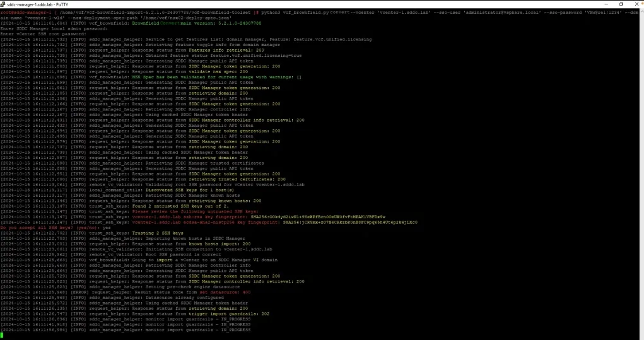Open the PuTTY system menu icon
644x340 pixels.
(3, 3)
